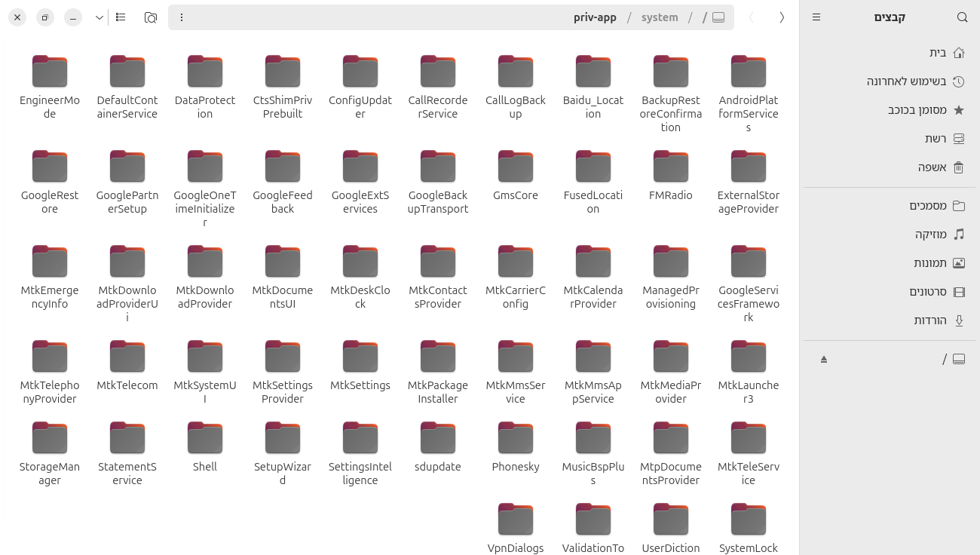The image size is (980, 555).
Task: Open the search icon in the sidebar header
Action: tap(962, 17)
